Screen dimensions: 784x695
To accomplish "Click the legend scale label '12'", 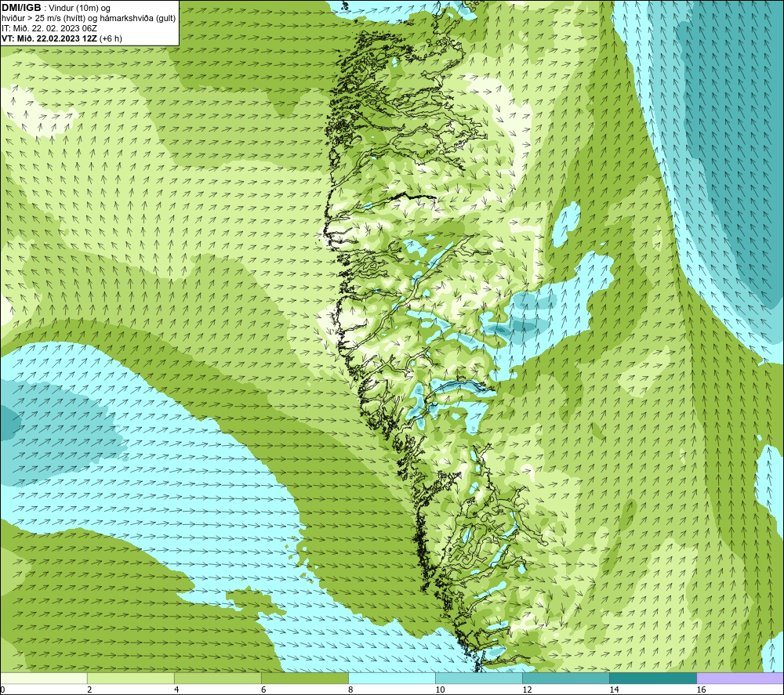I will [x=527, y=690].
